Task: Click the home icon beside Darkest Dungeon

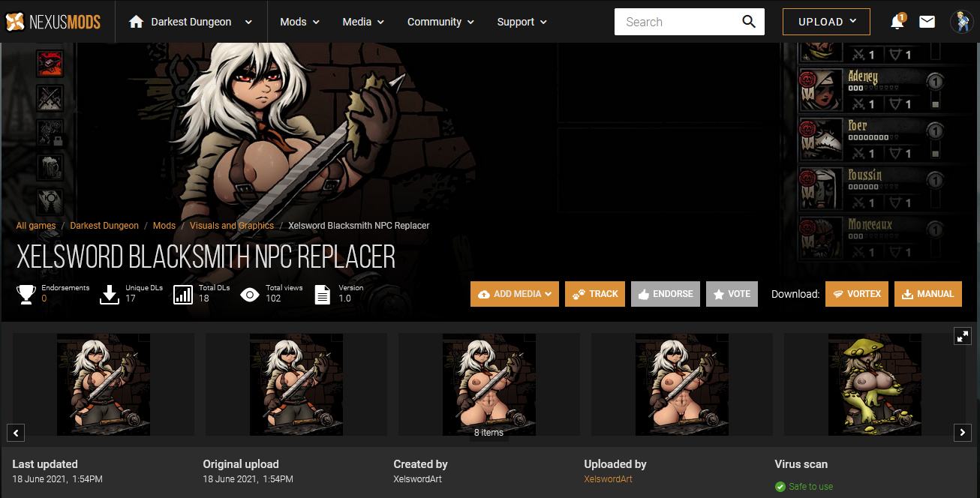Action: (136, 22)
